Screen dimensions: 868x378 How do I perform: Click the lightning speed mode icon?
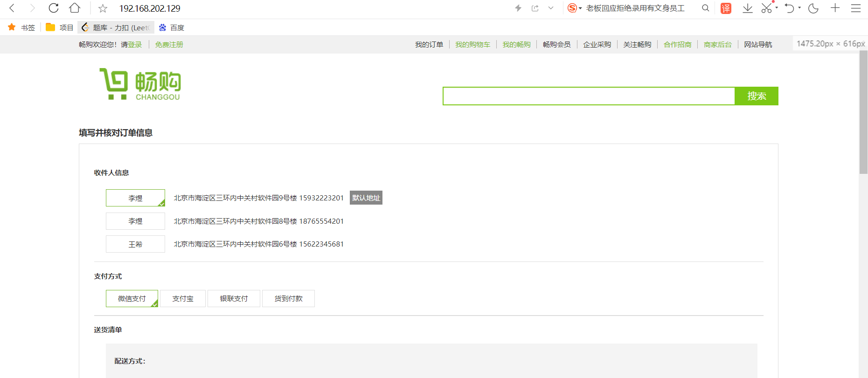(x=518, y=8)
